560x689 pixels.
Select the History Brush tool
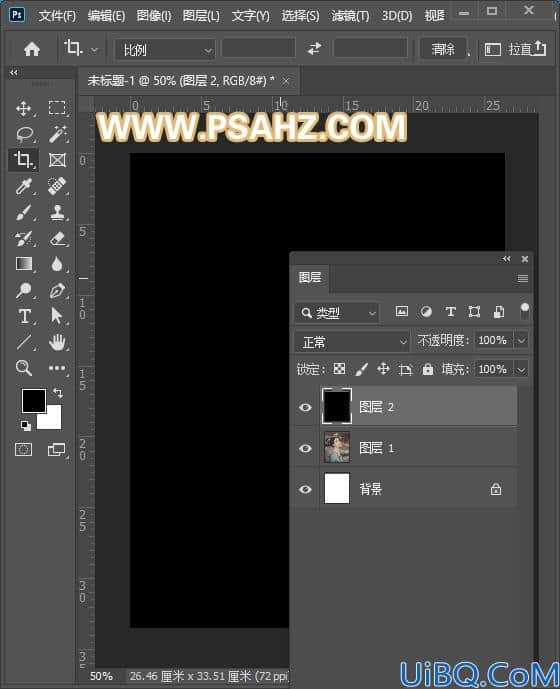[23, 239]
